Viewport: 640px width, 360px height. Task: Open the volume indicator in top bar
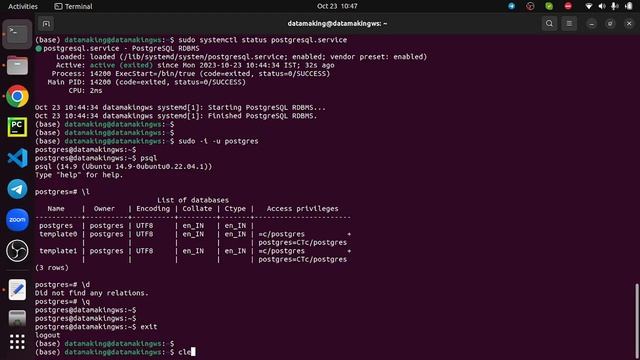(x=602, y=6)
